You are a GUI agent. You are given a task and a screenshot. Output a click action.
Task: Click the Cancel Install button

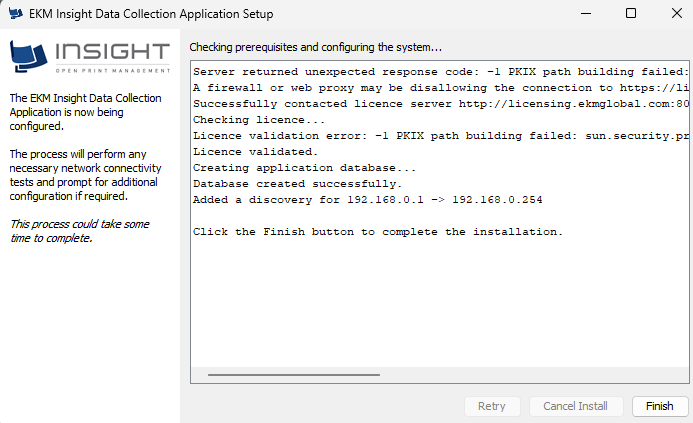tap(576, 406)
